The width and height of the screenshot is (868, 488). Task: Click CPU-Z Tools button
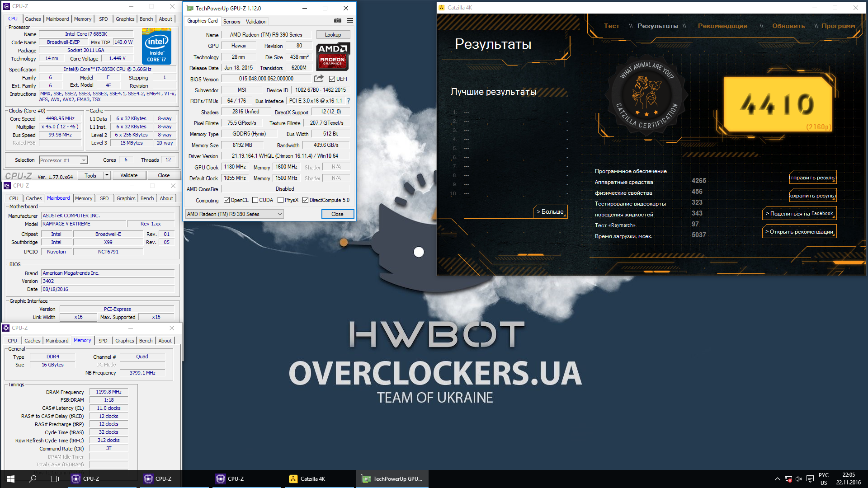[90, 175]
